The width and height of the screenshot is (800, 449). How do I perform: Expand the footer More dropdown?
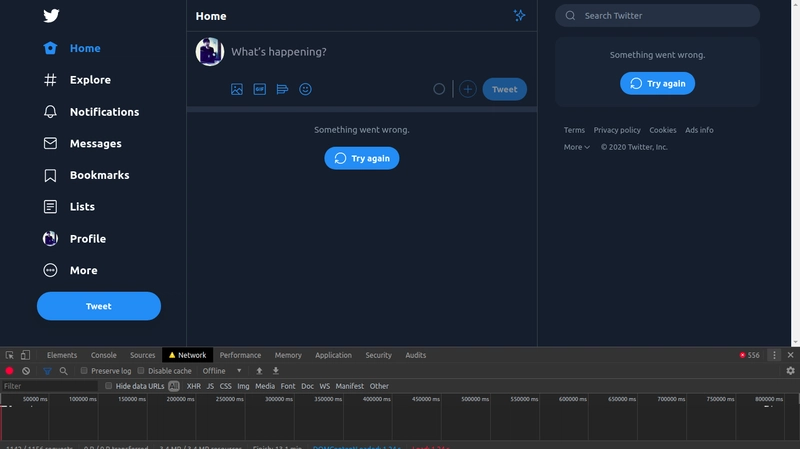(x=577, y=147)
